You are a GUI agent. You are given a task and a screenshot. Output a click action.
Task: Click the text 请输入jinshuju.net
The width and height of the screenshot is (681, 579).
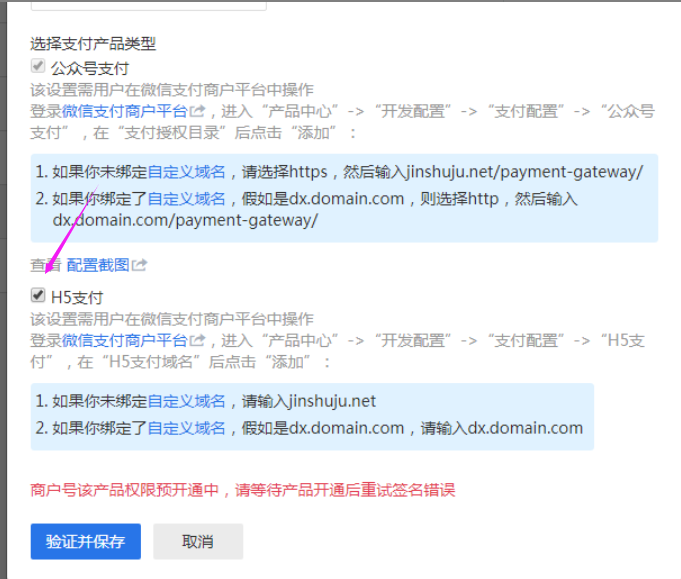[x=309, y=401]
